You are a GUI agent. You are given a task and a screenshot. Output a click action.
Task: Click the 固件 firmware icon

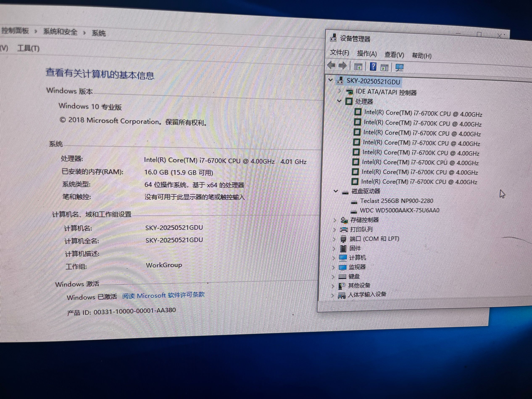pyautogui.click(x=343, y=248)
